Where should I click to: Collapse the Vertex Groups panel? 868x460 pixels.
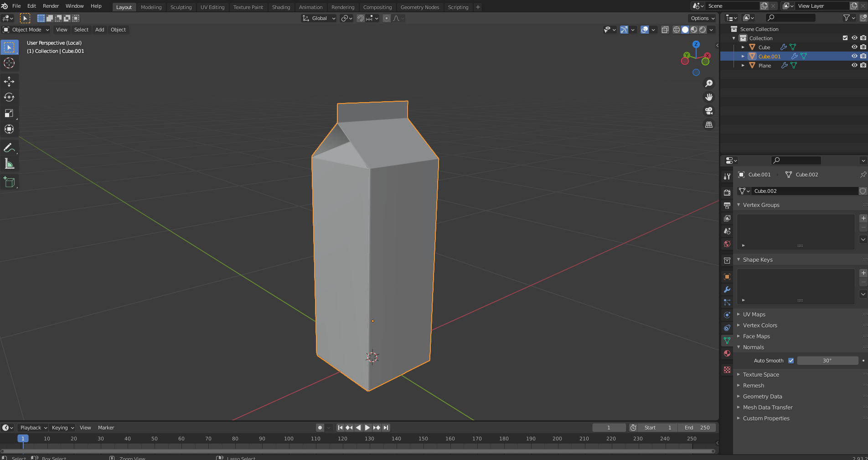click(x=761, y=205)
